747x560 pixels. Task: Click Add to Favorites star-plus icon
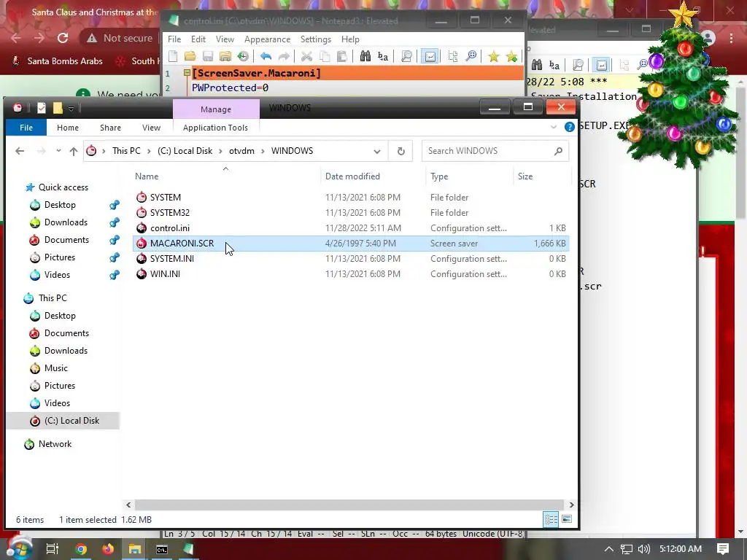tap(511, 56)
